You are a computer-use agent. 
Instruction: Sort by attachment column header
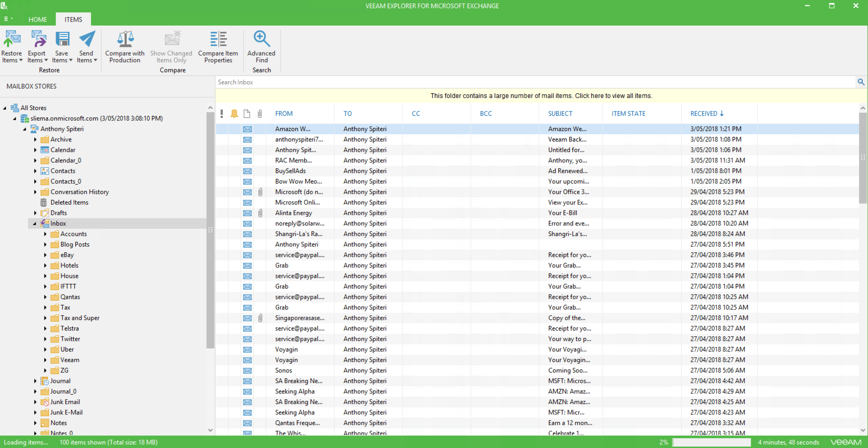pyautogui.click(x=260, y=113)
